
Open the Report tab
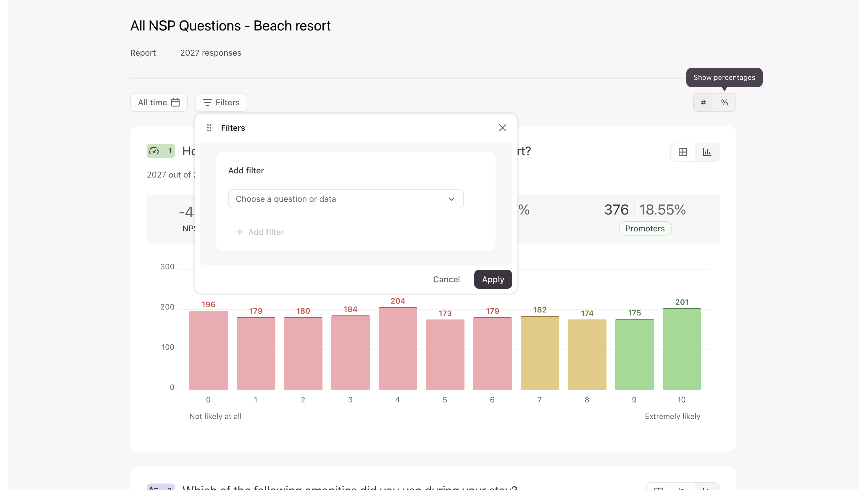tap(143, 53)
